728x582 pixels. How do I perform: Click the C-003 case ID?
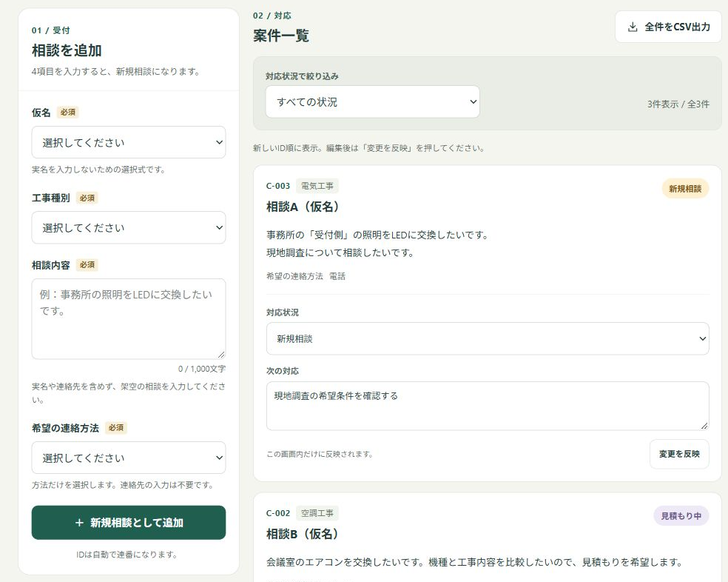tap(278, 186)
